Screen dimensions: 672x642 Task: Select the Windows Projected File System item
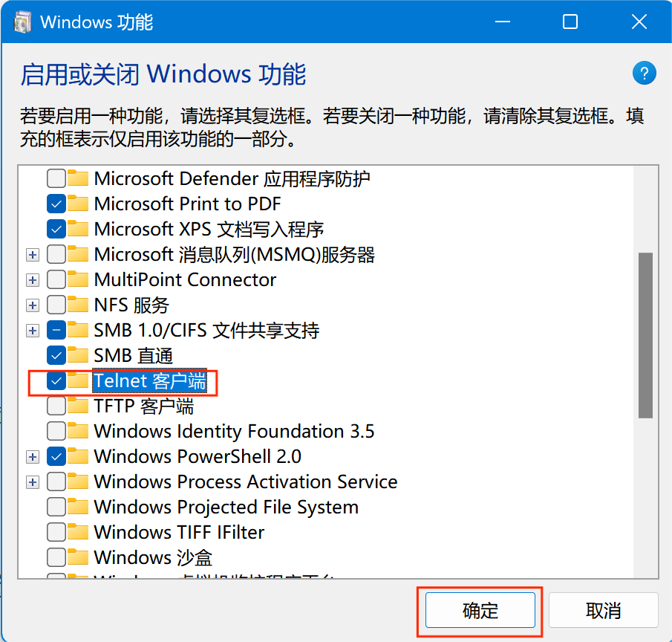[226, 507]
